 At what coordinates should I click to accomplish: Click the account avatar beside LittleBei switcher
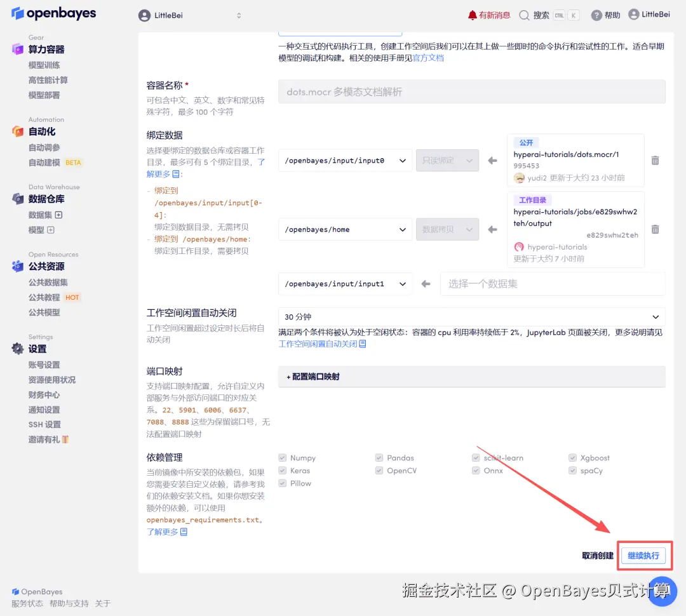click(144, 16)
